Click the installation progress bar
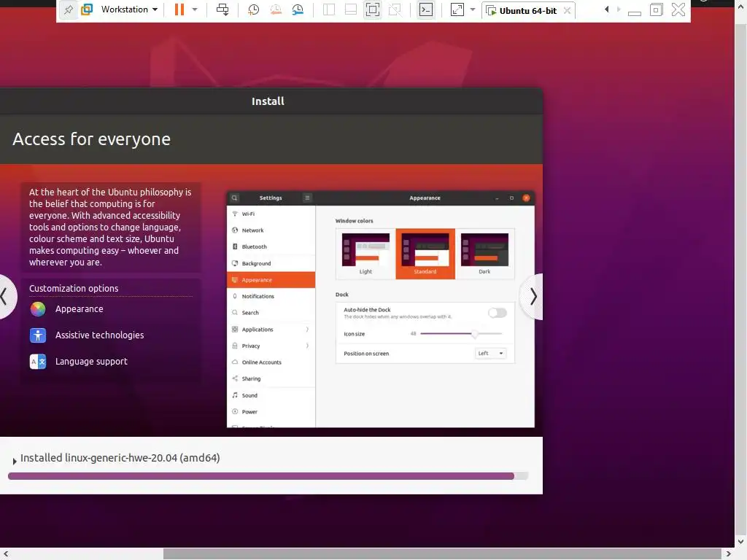747x560 pixels. tap(268, 475)
